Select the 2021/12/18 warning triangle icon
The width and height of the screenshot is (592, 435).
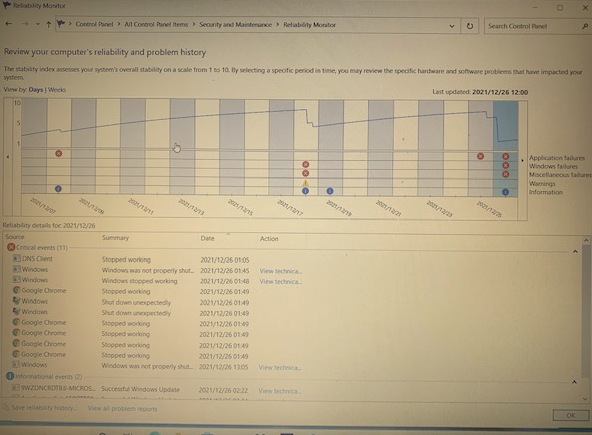point(305,183)
